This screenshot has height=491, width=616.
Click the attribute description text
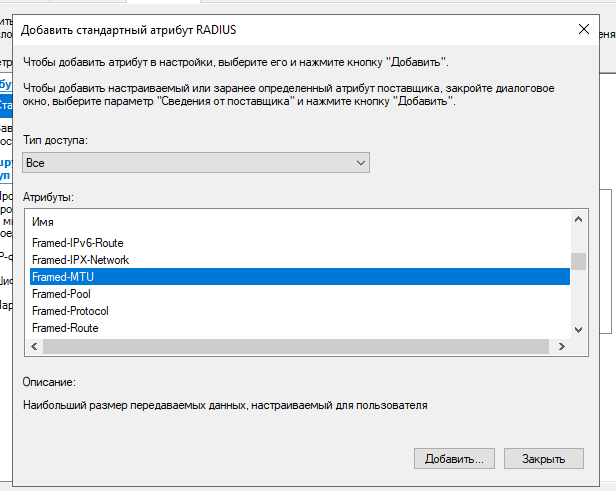(225, 406)
